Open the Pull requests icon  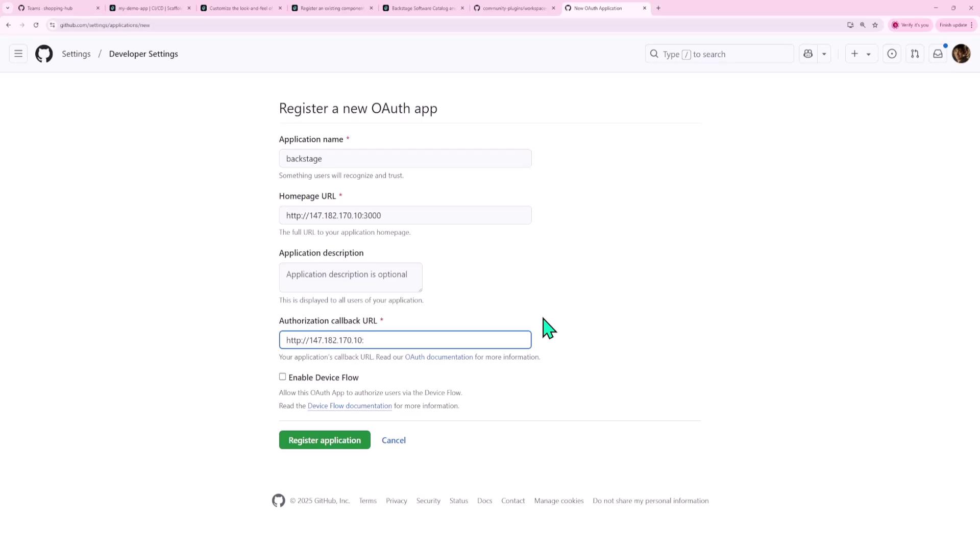click(x=915, y=54)
